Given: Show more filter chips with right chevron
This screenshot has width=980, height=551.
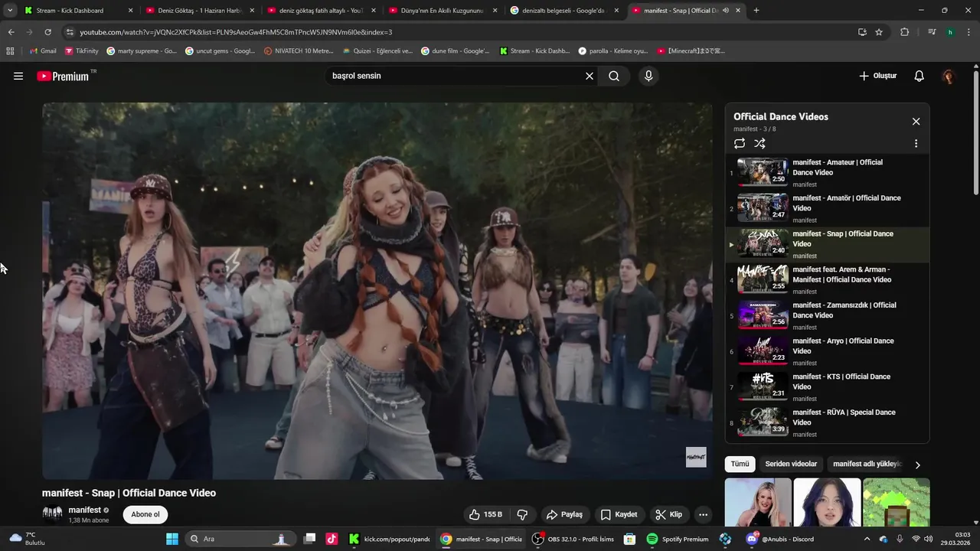Looking at the screenshot, I should coord(917,465).
